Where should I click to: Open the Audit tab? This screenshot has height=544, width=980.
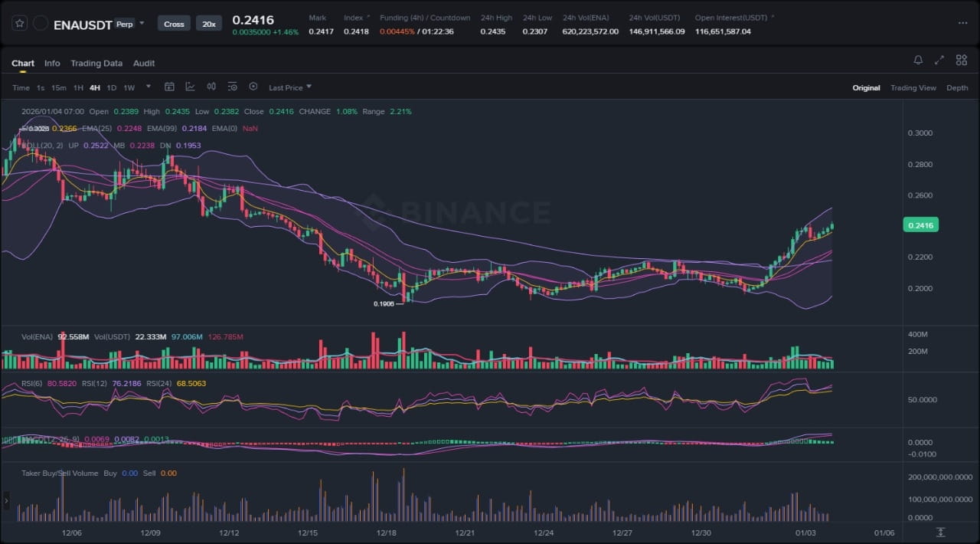point(144,63)
